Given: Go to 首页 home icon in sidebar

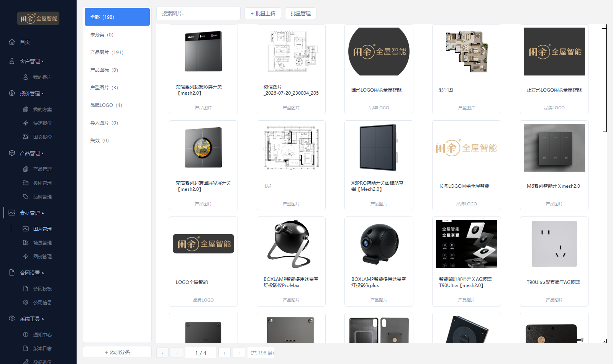Looking at the screenshot, I should (12, 42).
